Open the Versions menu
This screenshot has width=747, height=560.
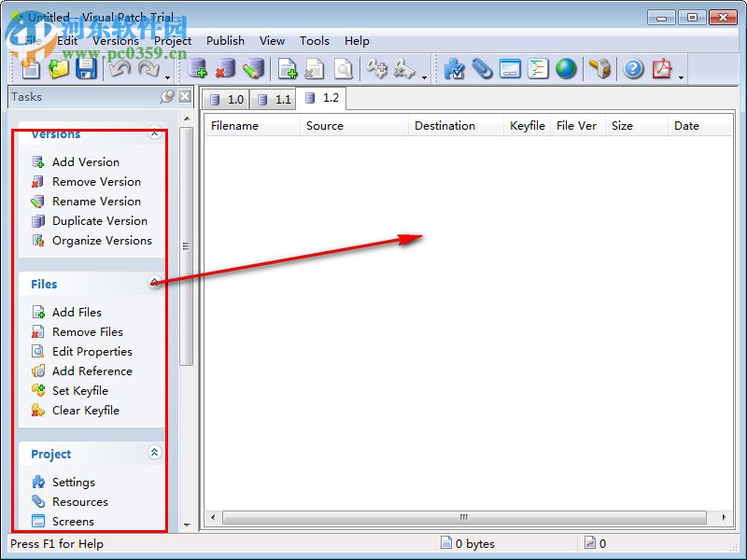point(116,41)
